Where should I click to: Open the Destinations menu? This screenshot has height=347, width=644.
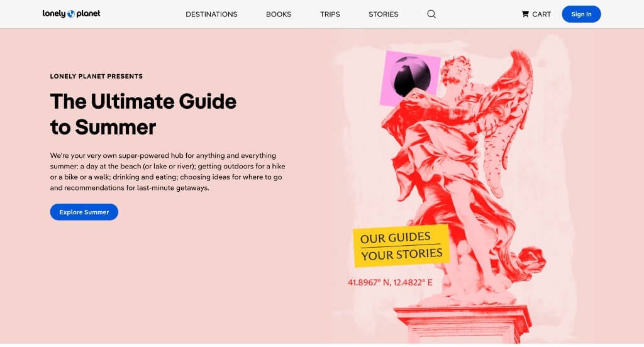[x=211, y=14]
